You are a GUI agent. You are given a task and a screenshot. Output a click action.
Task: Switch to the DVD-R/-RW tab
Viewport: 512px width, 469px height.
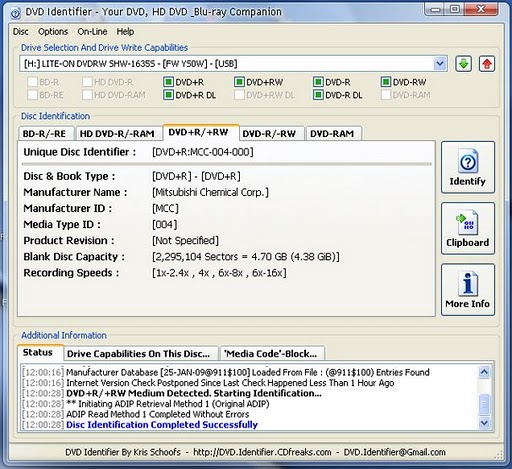click(271, 133)
